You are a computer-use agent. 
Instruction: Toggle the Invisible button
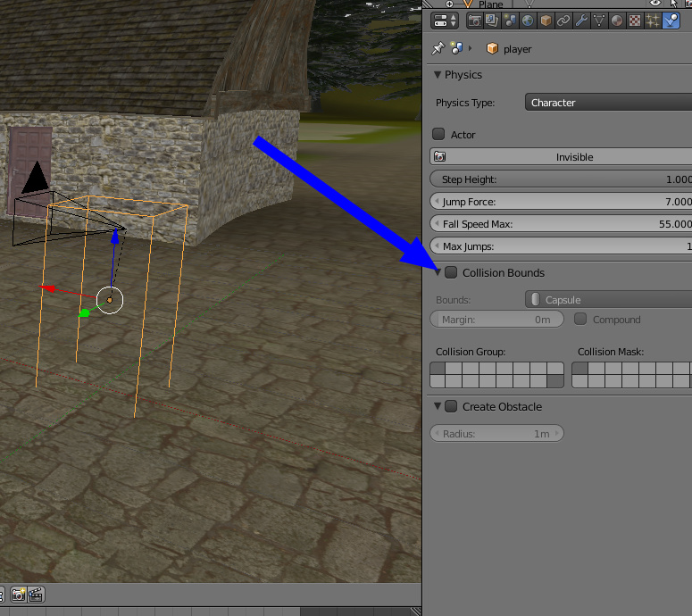[x=561, y=156]
